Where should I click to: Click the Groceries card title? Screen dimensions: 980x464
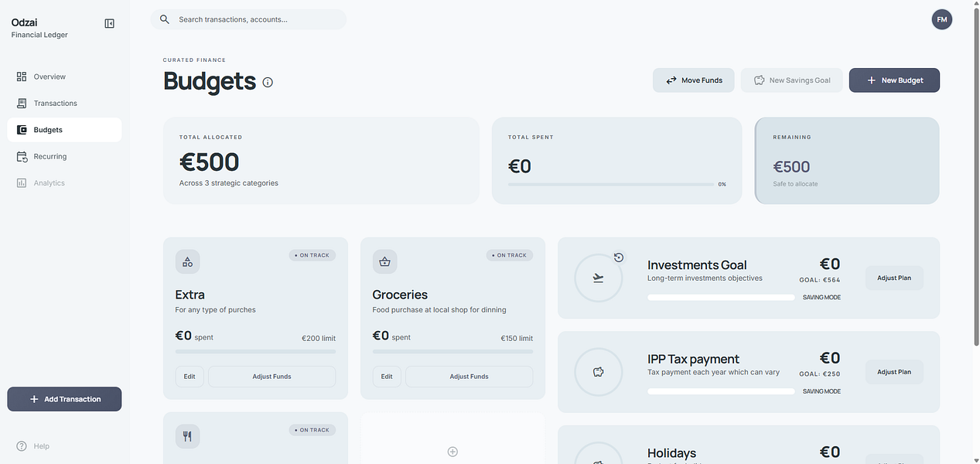(x=400, y=295)
